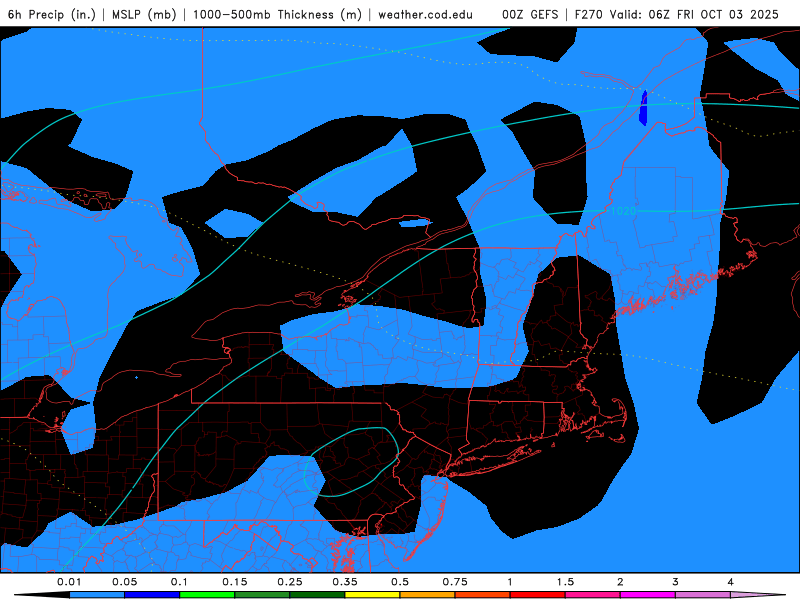
Task: Select the magenta 2–3 legend swatch
Action: pos(648,595)
